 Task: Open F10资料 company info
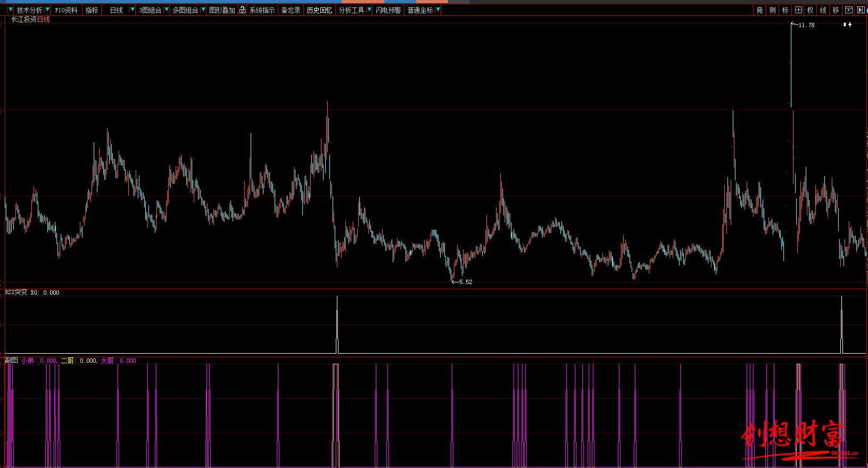click(67, 10)
